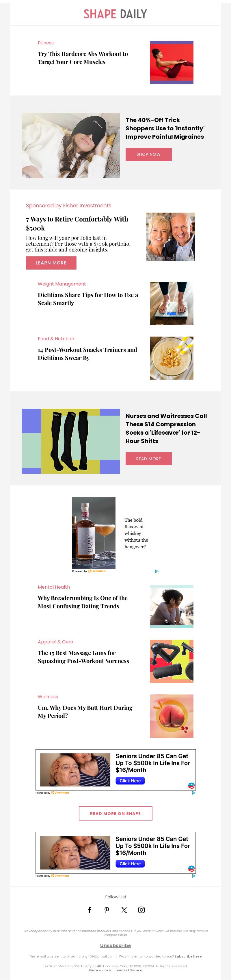Click AdChoices icon below first life insurance ad

point(194,793)
